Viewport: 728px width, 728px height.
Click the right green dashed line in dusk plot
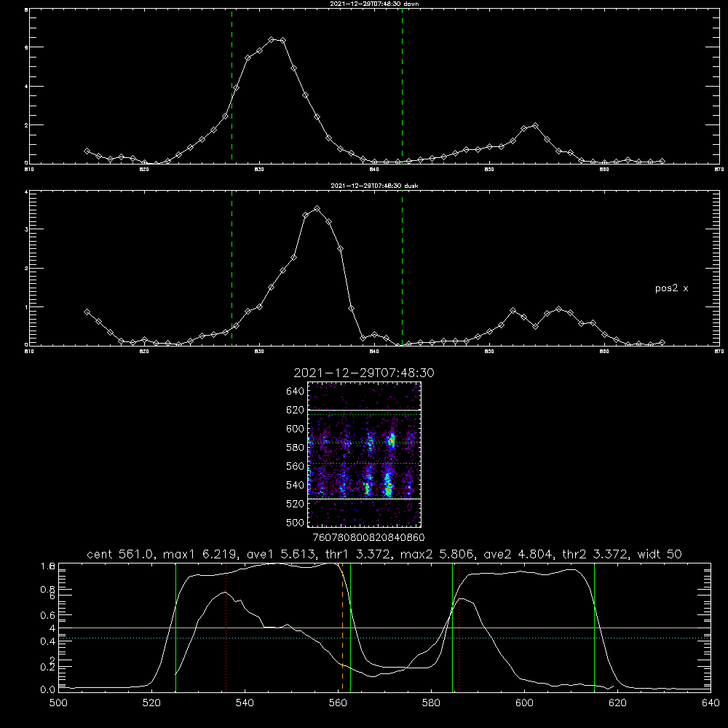[402, 268]
